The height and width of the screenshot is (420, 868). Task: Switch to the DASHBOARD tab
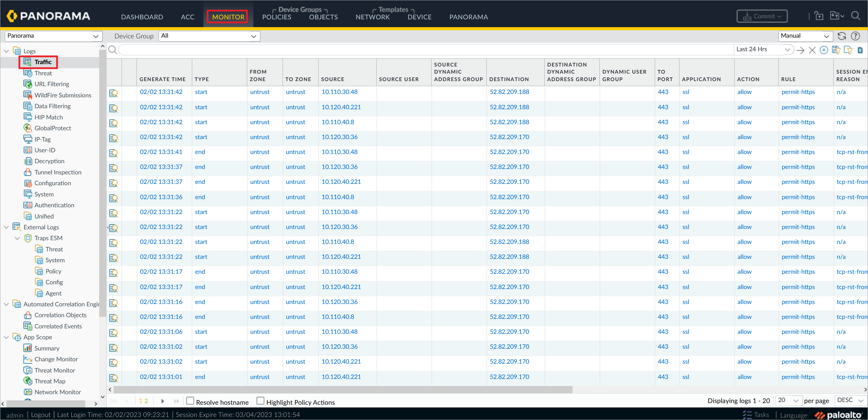tap(142, 17)
